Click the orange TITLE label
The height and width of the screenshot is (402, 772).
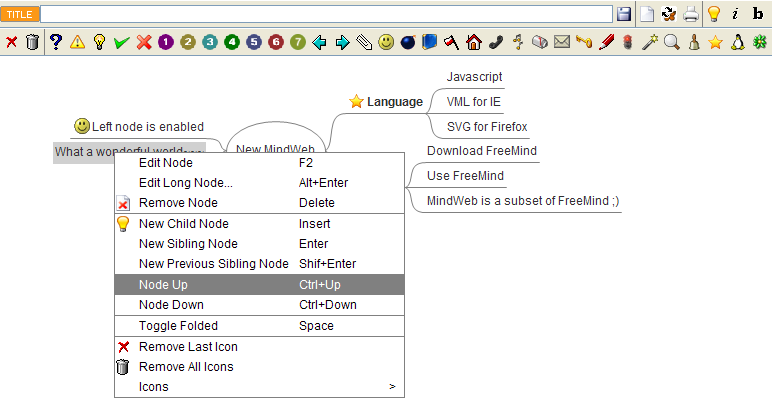point(20,14)
